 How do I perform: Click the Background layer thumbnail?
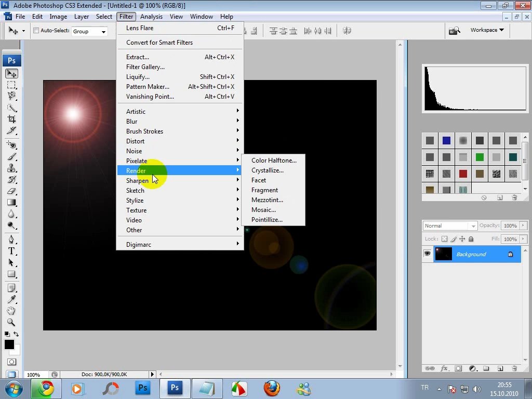(444, 254)
